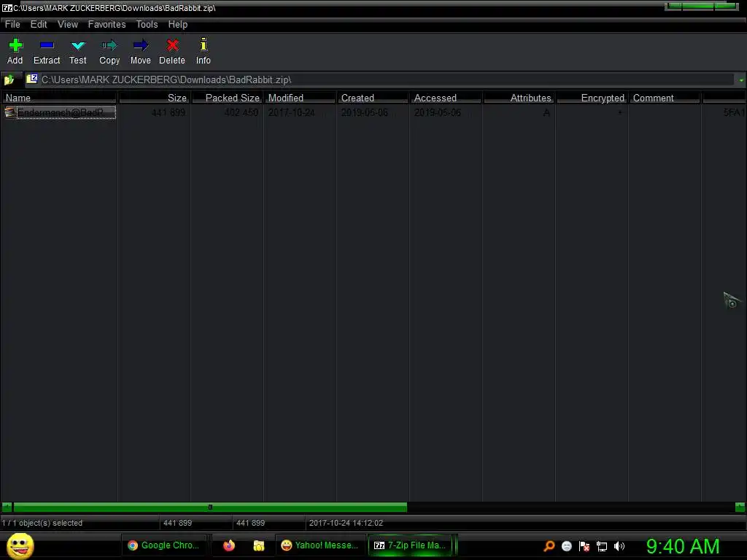Viewport: 747px width, 560px height.
Task: Open the network tray icon
Action: pos(602,546)
